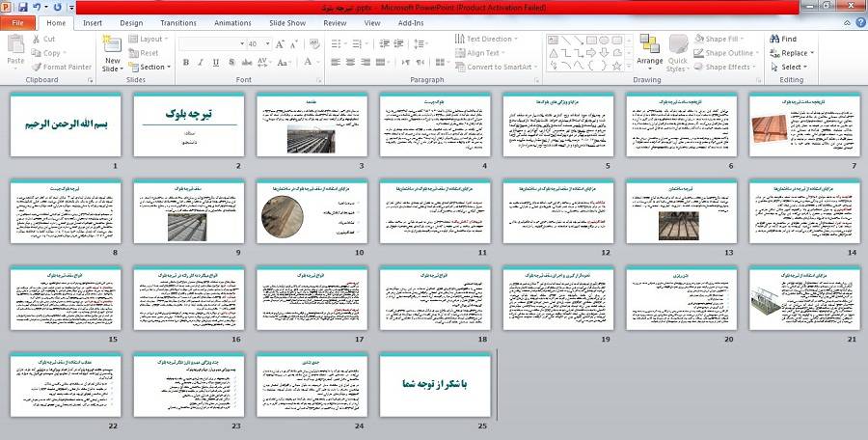The height and width of the screenshot is (440, 868).
Task: Select the Text Box shape
Action: [553, 40]
